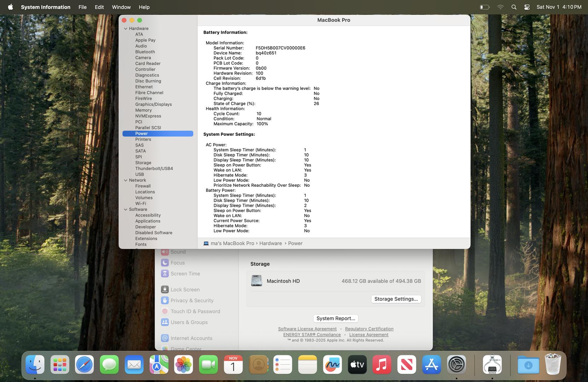
Task: Select Thunderbolt/USB4 in hardware list
Action: [x=154, y=169]
